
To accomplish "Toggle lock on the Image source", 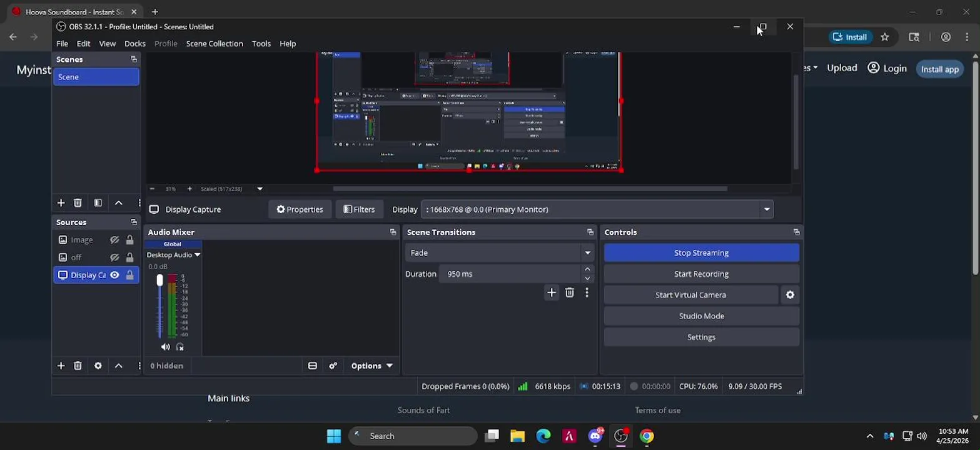I will (x=129, y=240).
